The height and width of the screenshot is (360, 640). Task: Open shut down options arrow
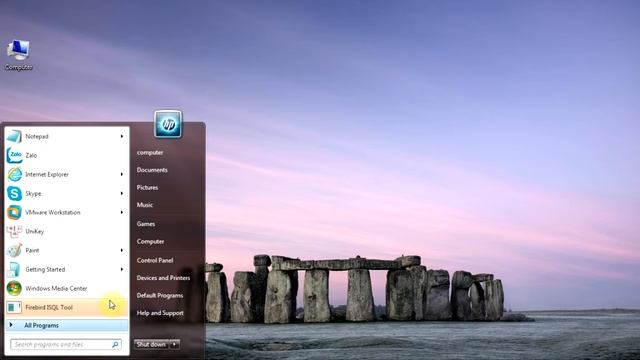(174, 344)
